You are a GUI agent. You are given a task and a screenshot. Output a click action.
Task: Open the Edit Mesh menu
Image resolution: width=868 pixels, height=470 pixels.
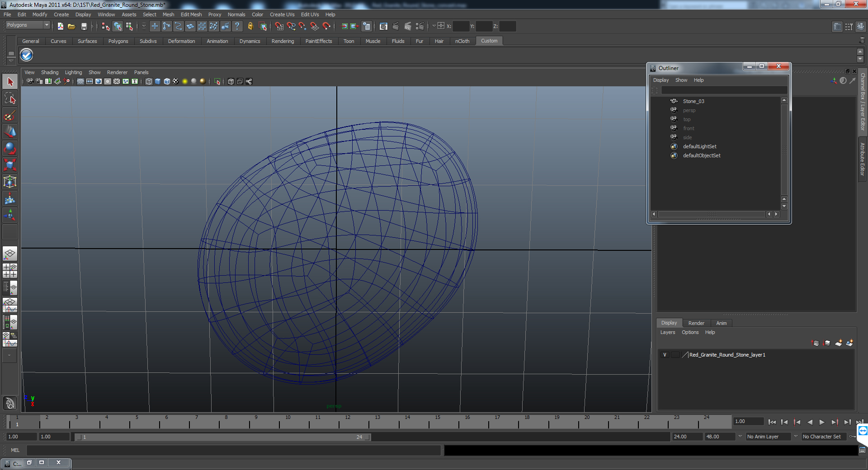click(x=191, y=14)
